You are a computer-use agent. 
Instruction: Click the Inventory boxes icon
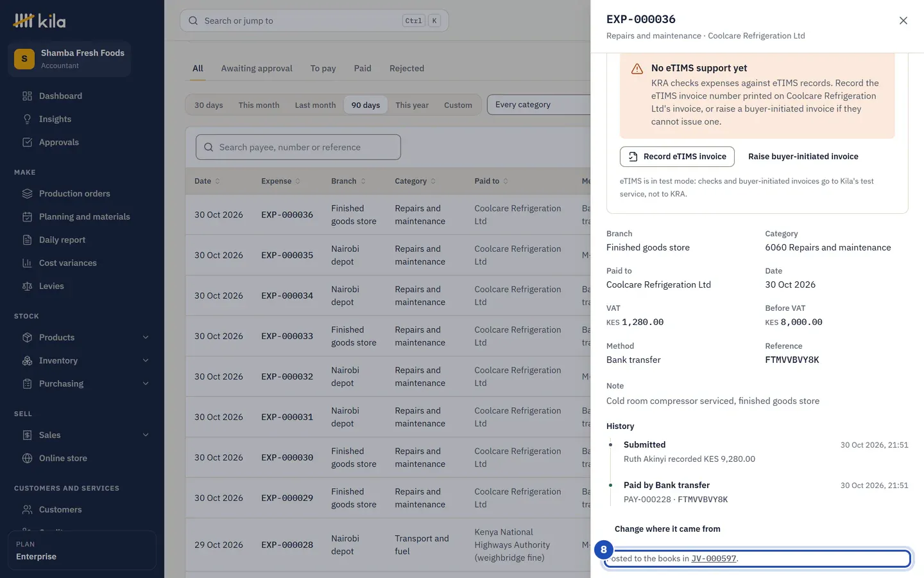click(x=27, y=361)
